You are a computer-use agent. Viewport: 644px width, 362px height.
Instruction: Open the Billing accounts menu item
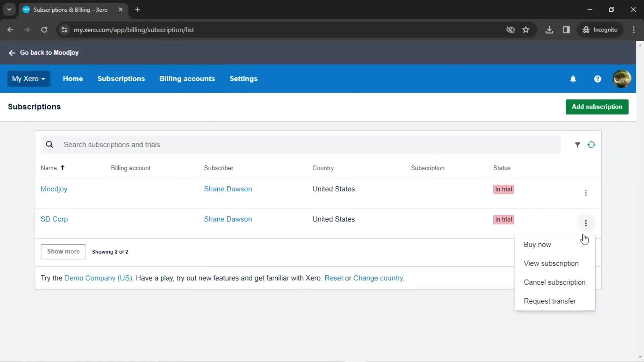pos(187,79)
